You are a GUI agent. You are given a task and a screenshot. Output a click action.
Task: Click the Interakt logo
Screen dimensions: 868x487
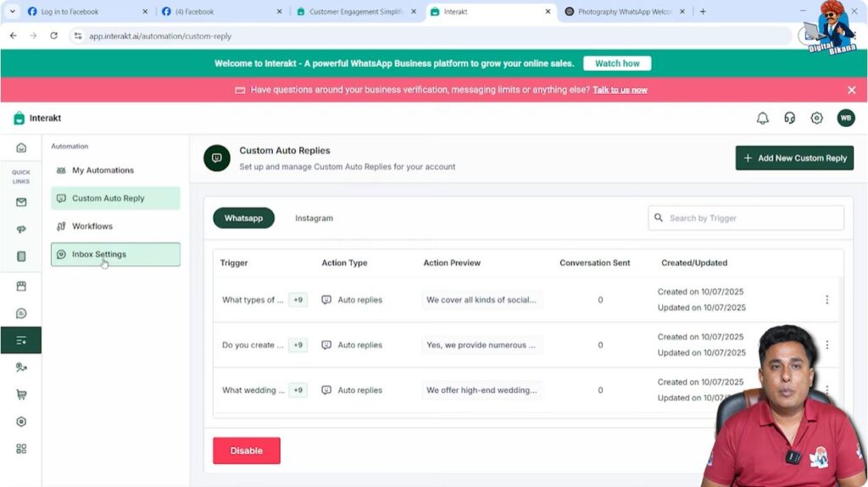36,118
